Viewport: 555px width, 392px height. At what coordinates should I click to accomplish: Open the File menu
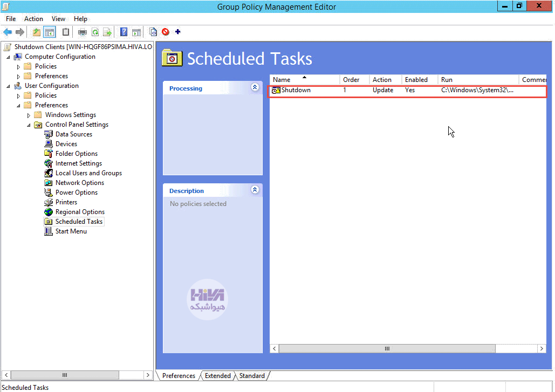pyautogui.click(x=11, y=19)
